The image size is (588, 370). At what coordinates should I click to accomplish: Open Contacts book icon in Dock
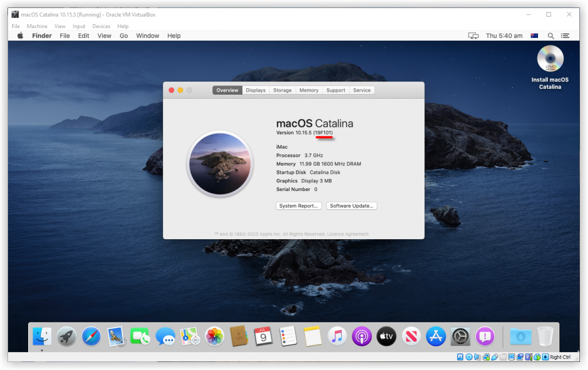239,336
